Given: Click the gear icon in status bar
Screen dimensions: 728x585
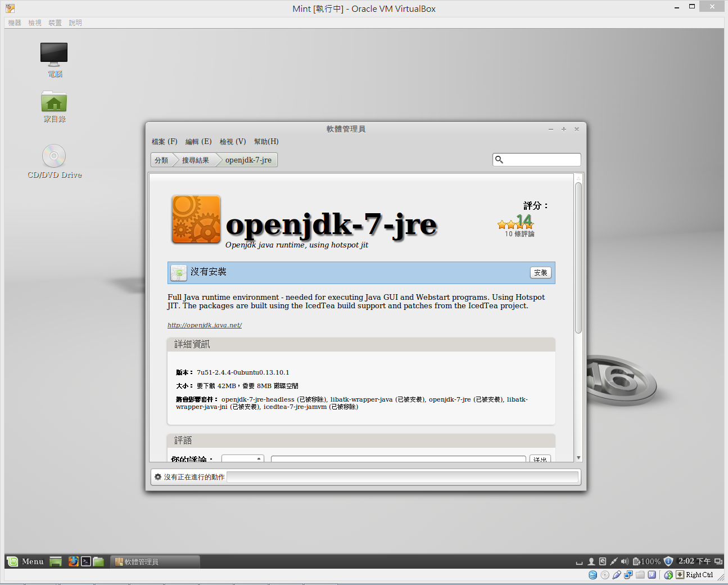Looking at the screenshot, I should pyautogui.click(x=158, y=477).
